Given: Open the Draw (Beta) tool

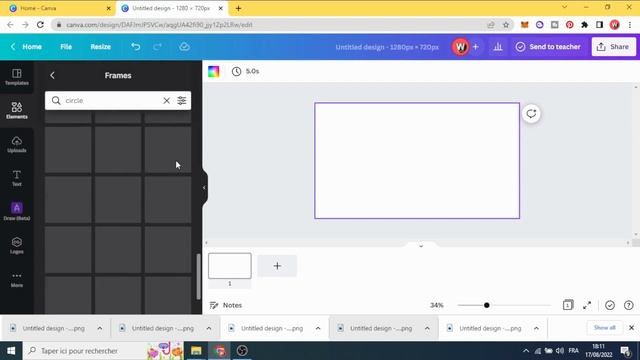Looking at the screenshot, I should (17, 211).
